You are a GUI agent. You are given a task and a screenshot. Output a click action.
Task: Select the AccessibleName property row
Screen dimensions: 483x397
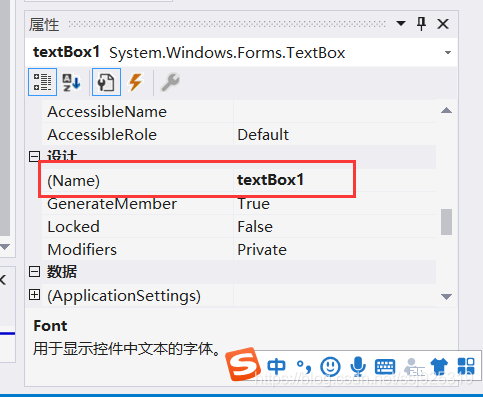tap(239, 112)
